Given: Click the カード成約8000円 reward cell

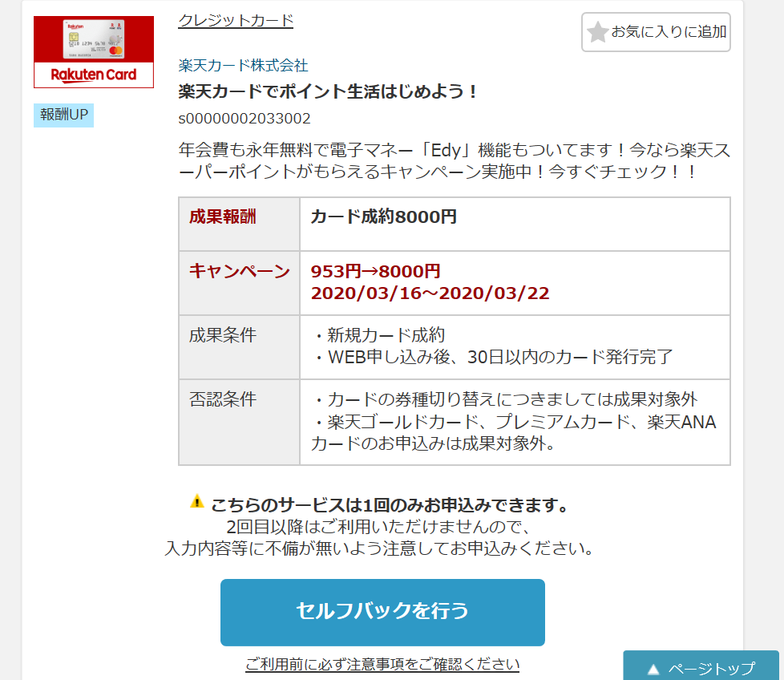Looking at the screenshot, I should (515, 224).
